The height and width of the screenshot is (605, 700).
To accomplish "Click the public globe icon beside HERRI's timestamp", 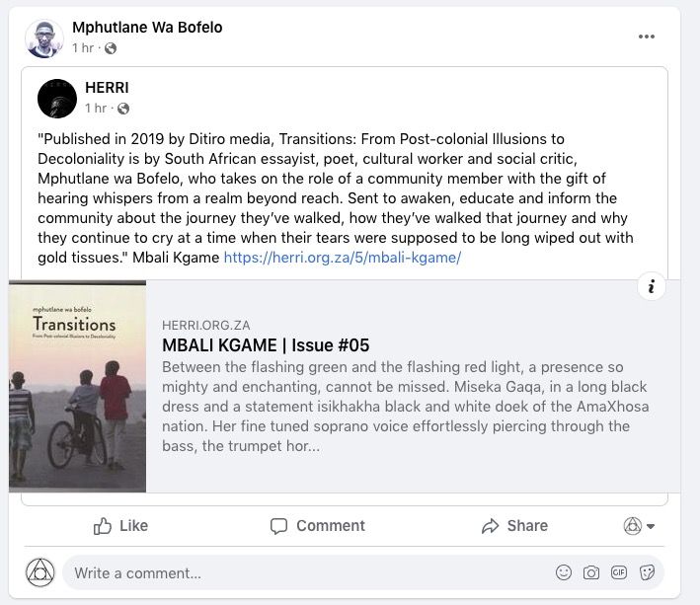I will [123, 109].
